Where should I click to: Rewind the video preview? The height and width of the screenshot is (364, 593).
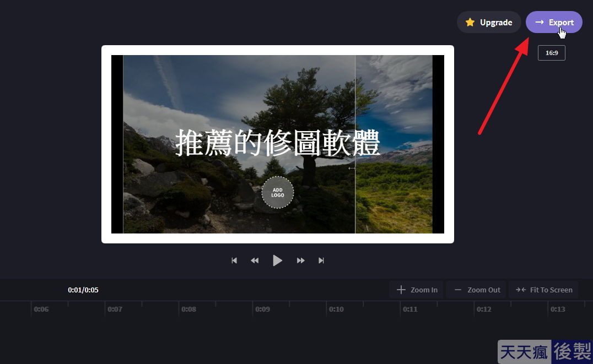255,260
